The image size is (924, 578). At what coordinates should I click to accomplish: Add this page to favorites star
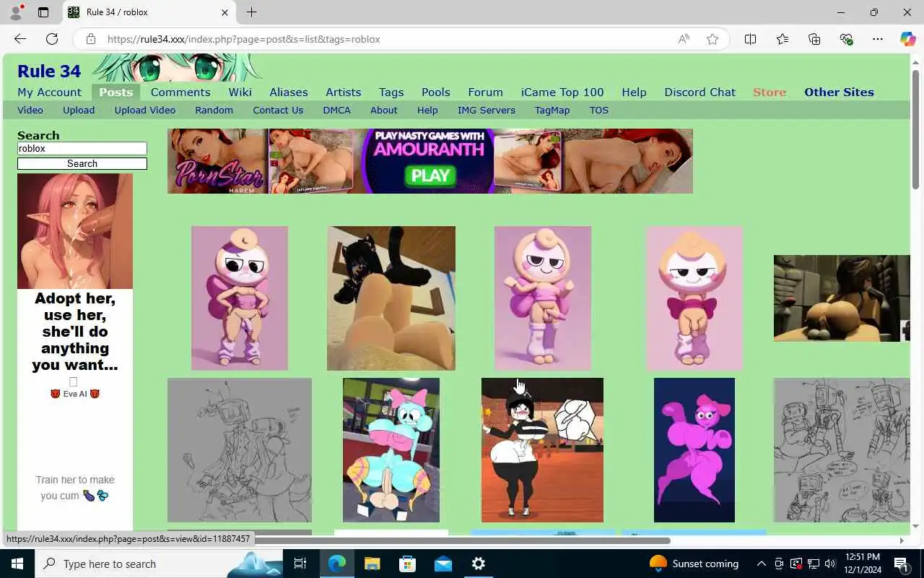pos(712,39)
